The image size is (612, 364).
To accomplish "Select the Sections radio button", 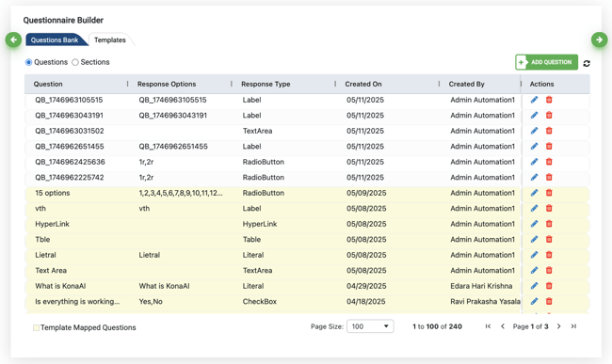I will [75, 62].
